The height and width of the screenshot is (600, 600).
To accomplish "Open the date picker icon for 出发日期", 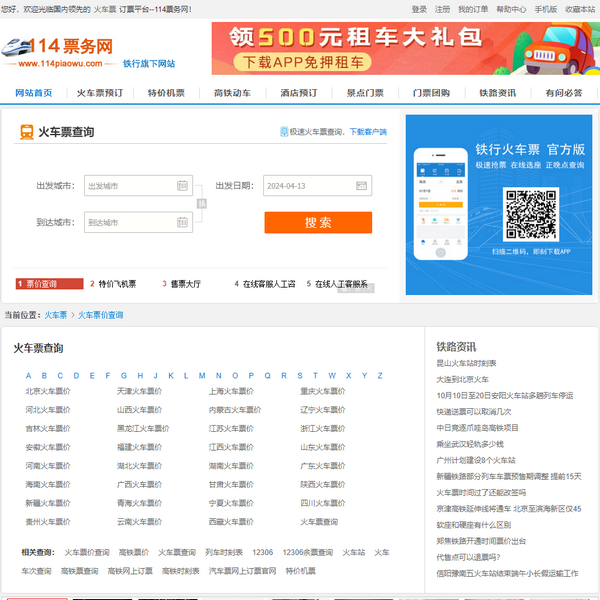I will [x=361, y=186].
